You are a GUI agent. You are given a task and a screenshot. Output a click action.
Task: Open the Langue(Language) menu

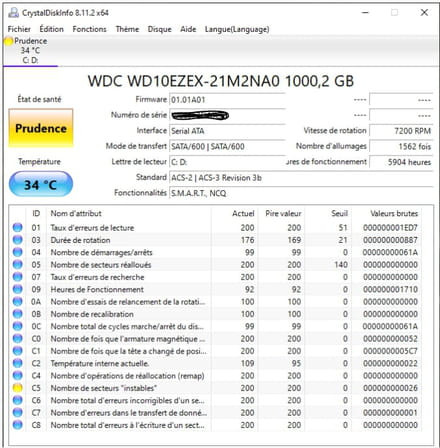[x=237, y=29]
